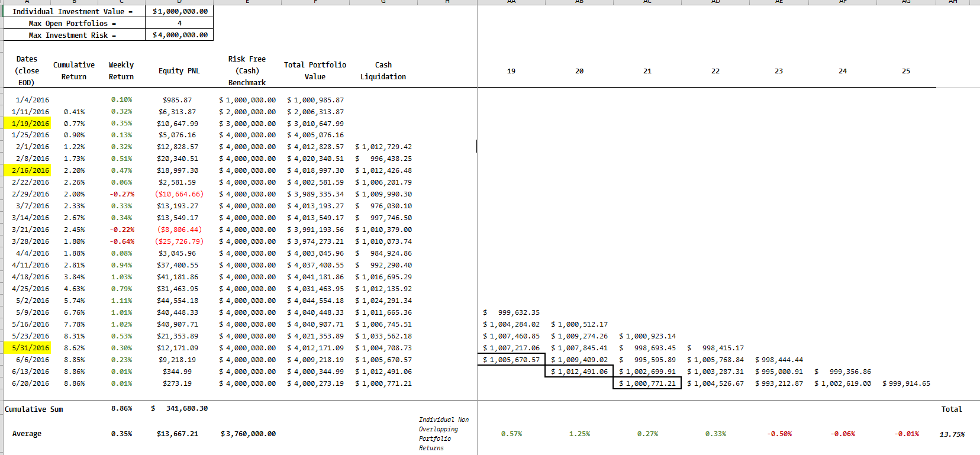This screenshot has width=980, height=455.
Task: Select the 'Max Investment Risk =' label cell
Action: click(x=74, y=35)
